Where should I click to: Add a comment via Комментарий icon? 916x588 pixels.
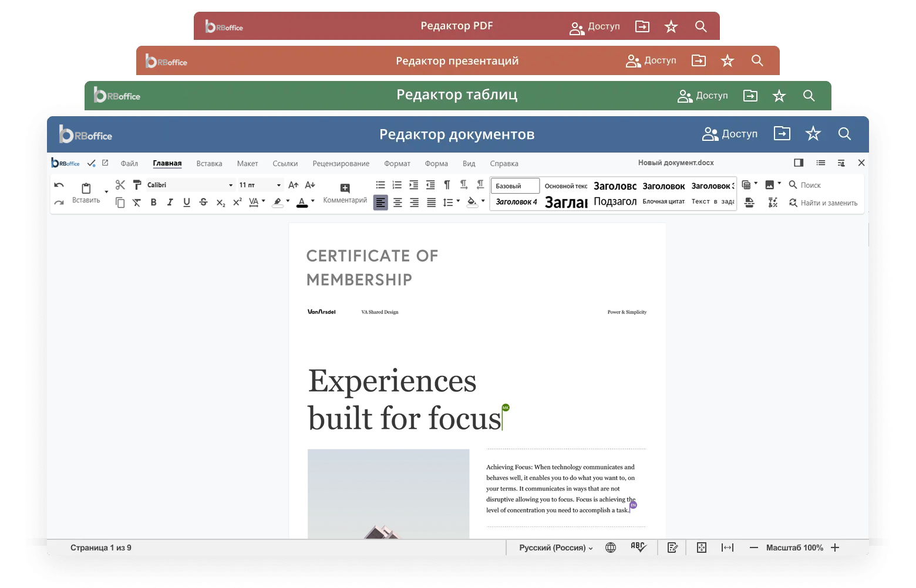pos(345,188)
